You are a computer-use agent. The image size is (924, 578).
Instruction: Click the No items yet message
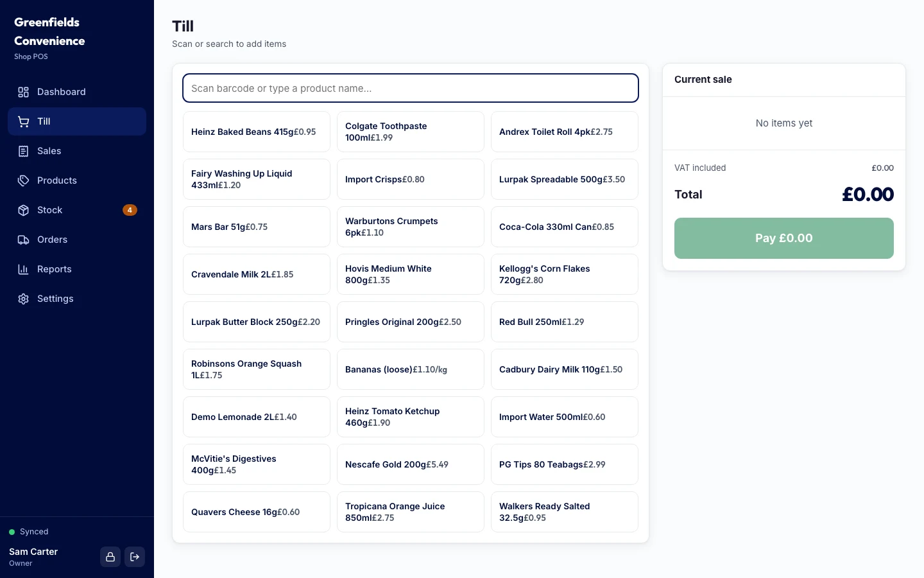(784, 123)
